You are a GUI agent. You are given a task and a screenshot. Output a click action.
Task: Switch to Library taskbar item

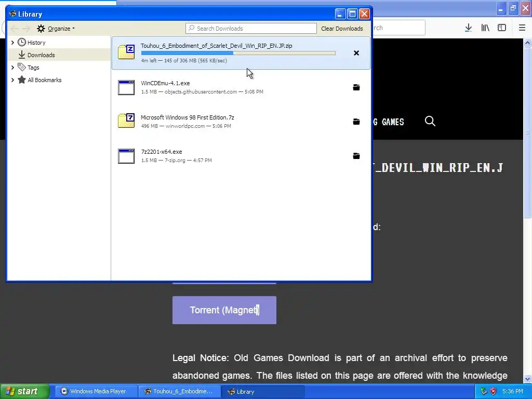[x=262, y=392]
